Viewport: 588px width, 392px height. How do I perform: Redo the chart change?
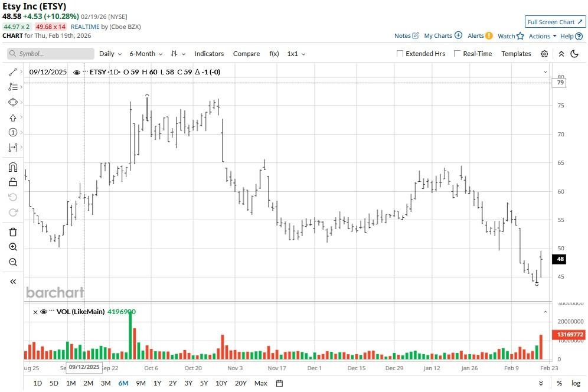(x=13, y=213)
